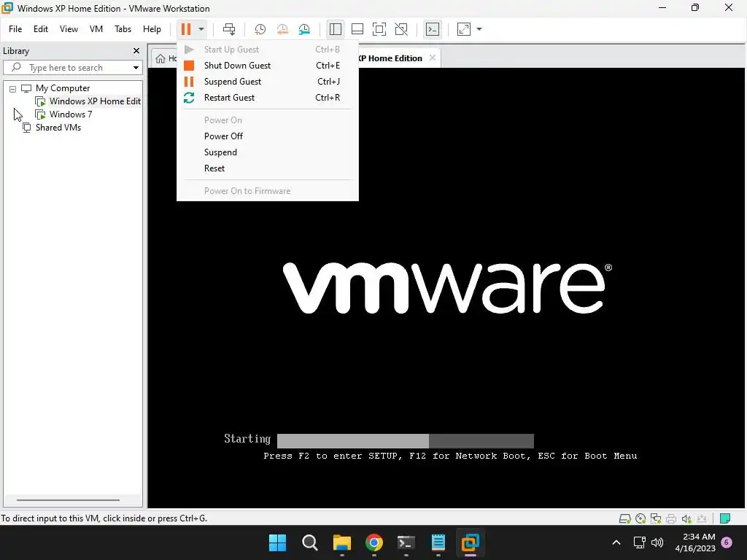Click the revert to snapshot icon
Viewport: 747px width, 560px height.
click(x=282, y=29)
